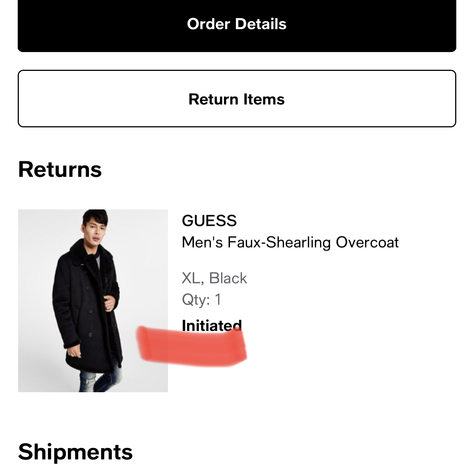Click the Returns section heading
Image resolution: width=474 pixels, height=476 pixels.
[60, 169]
